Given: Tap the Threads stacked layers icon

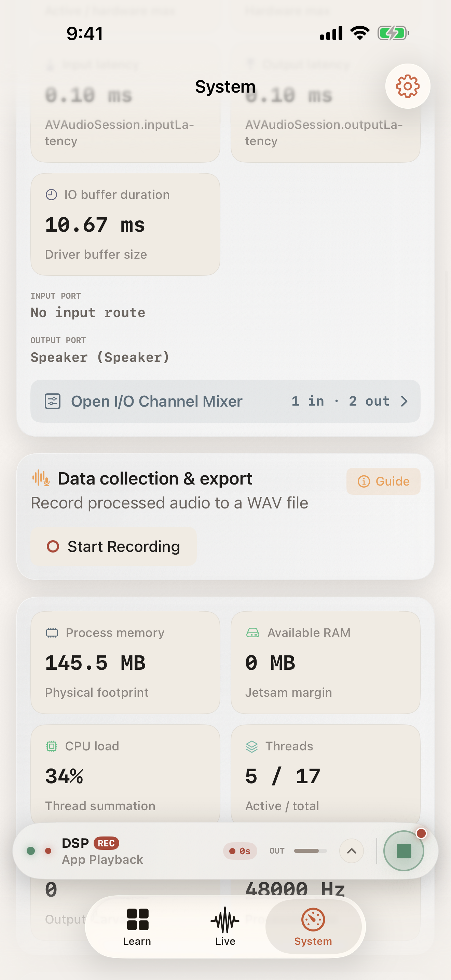Looking at the screenshot, I should coord(252,746).
